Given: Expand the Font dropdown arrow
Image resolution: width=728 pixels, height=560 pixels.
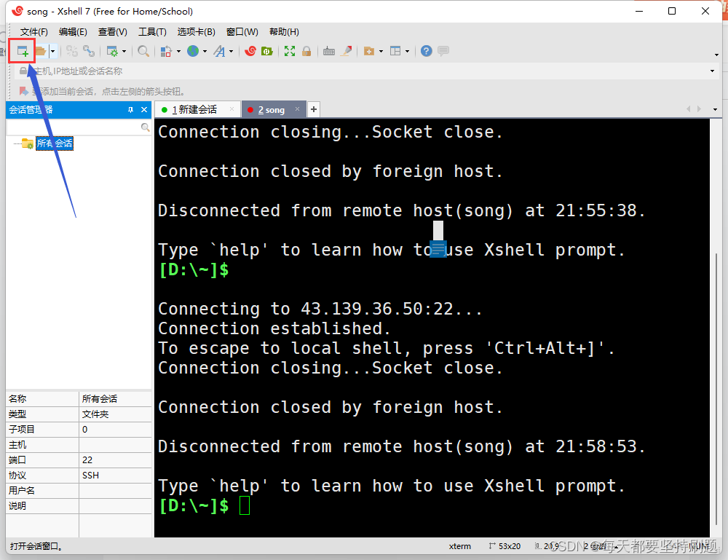Looking at the screenshot, I should pos(231,51).
